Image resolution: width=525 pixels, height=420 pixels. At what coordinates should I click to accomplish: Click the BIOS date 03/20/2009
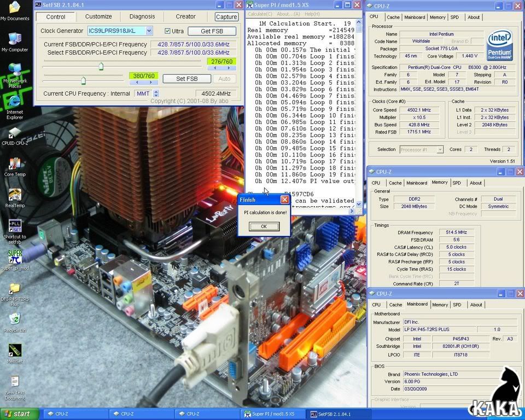(x=460, y=389)
